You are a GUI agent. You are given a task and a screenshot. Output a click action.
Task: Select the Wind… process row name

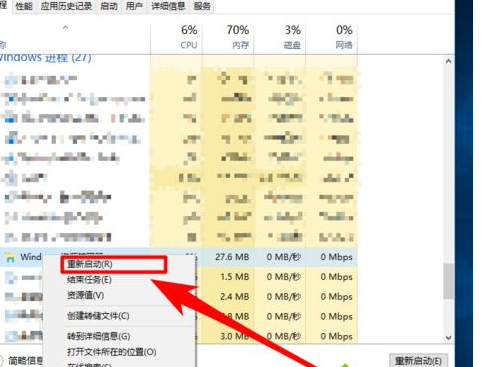31,257
